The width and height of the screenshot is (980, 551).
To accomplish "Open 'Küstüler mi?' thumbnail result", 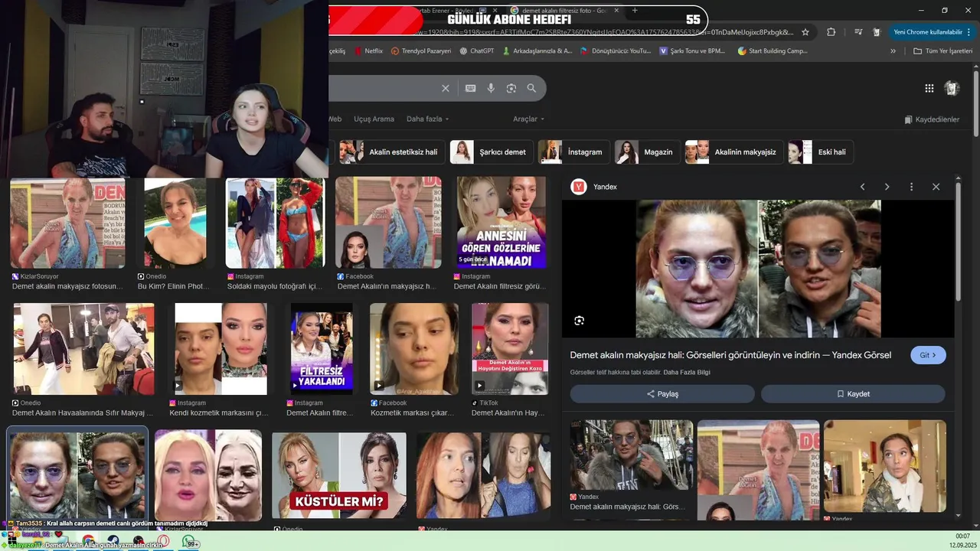I will [339, 476].
